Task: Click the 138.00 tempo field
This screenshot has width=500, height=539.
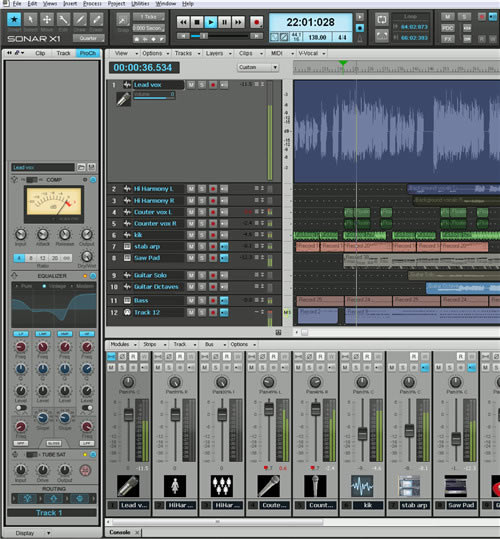Action: coord(317,37)
